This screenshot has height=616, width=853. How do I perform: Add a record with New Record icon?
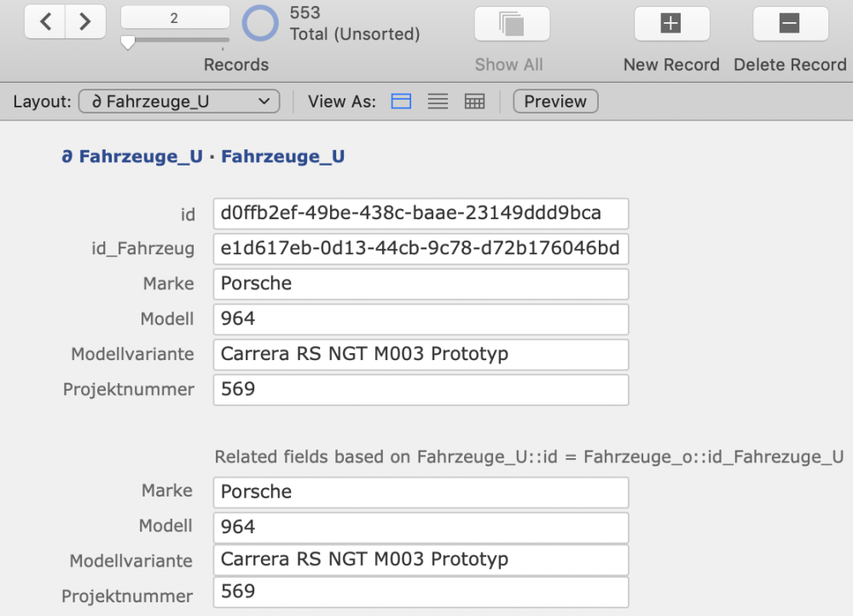pos(671,24)
